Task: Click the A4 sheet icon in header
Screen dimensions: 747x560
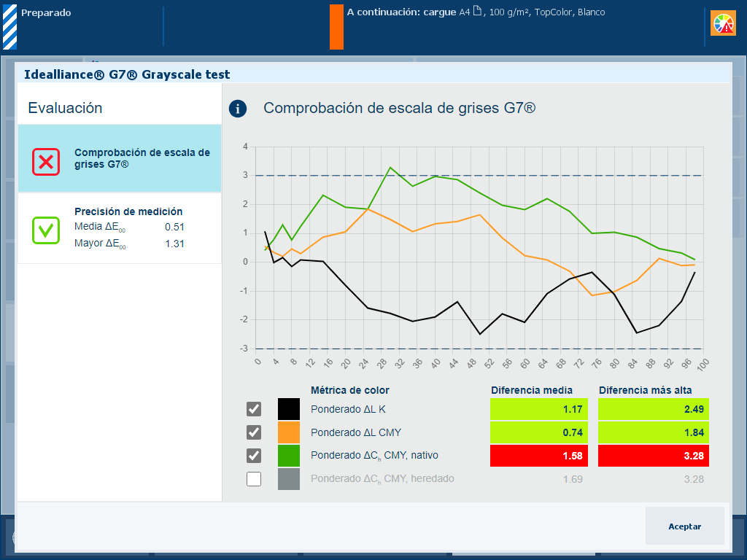Action: pos(477,11)
